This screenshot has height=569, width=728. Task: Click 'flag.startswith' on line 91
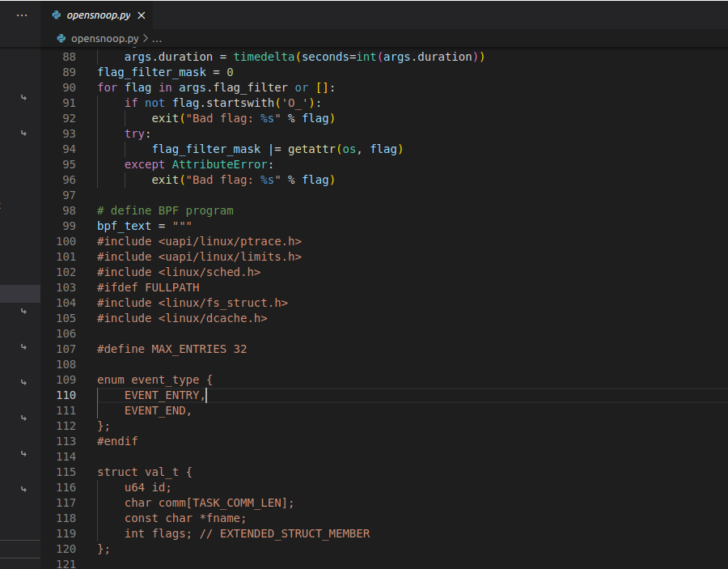coord(223,103)
